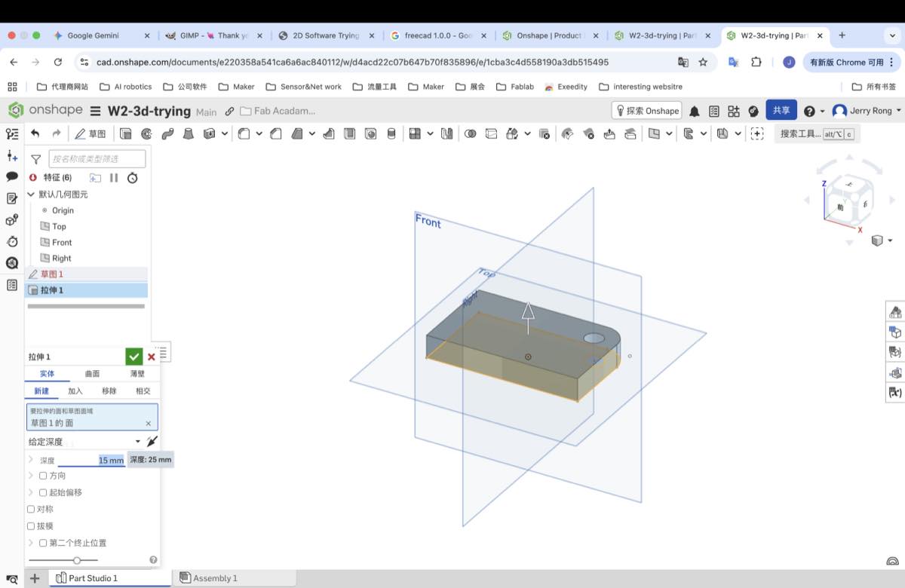
Task: Click the Redo arrow in the toolbar
Action: pyautogui.click(x=56, y=133)
